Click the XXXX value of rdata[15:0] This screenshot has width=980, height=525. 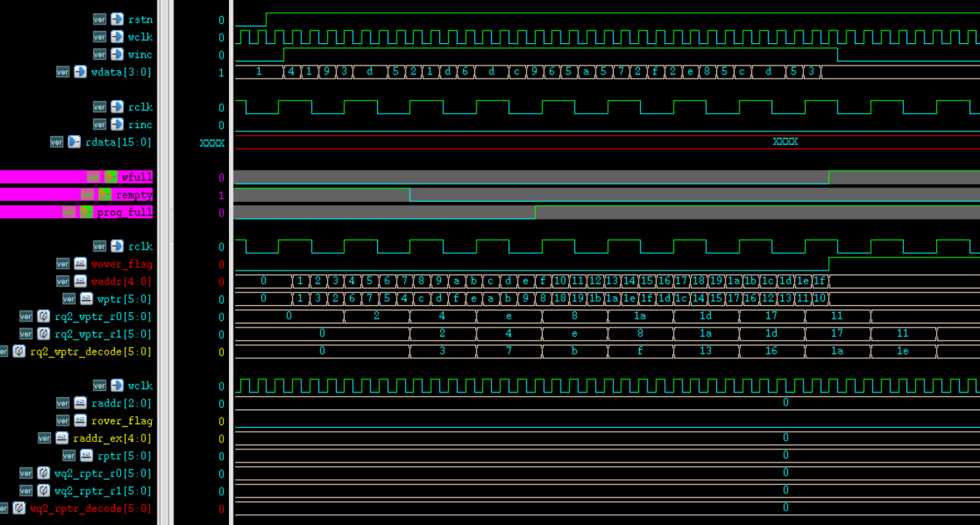(785, 142)
